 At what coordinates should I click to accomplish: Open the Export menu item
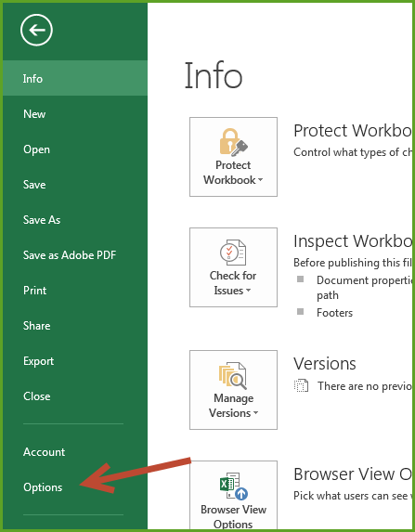pos(75,360)
